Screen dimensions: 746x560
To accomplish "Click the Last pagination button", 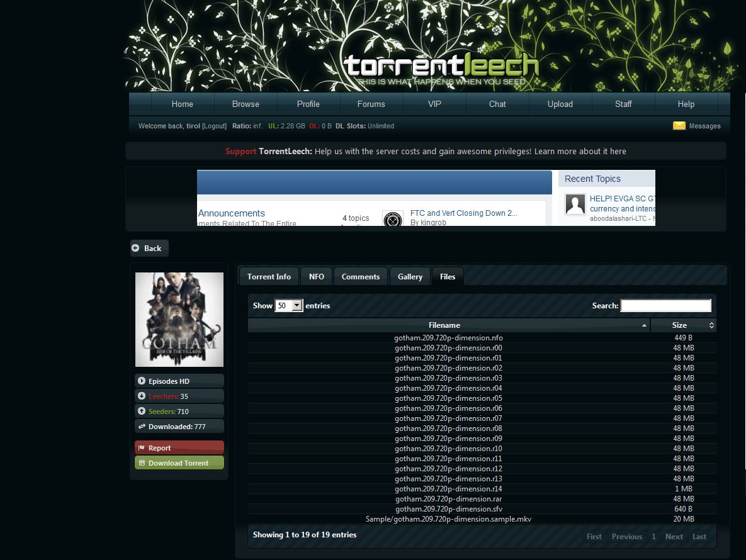I will (x=699, y=536).
